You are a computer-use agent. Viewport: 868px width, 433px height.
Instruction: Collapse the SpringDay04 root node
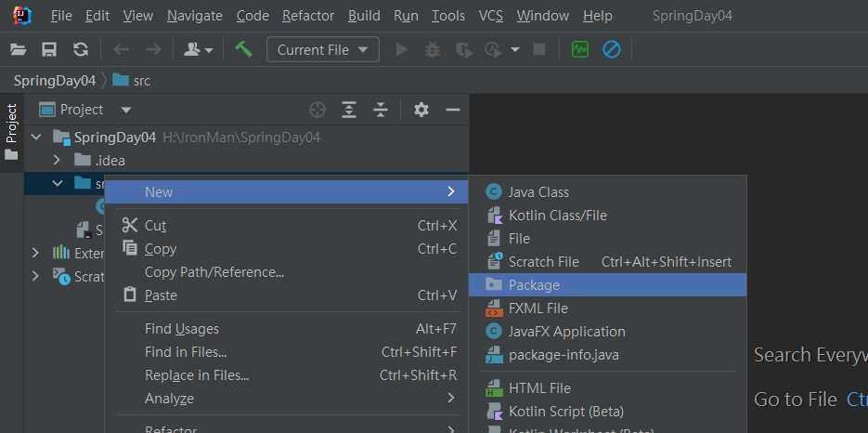[36, 138]
